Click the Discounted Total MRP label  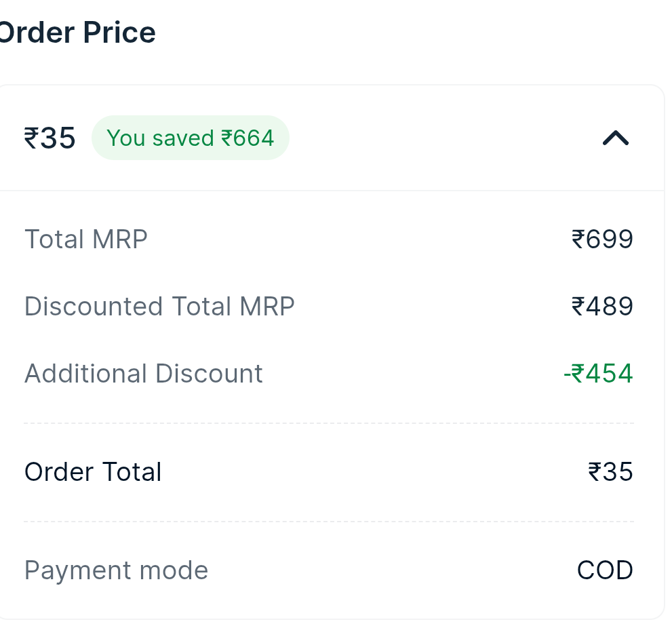pyautogui.click(x=159, y=307)
